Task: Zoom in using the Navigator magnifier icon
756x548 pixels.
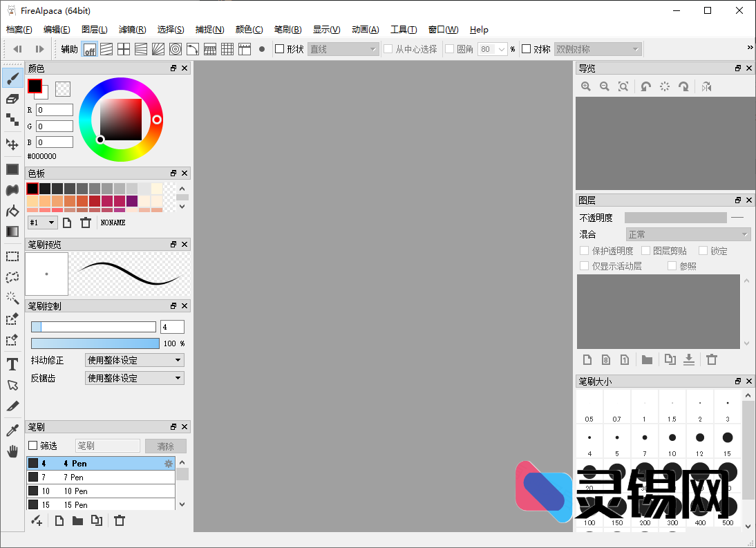Action: (586, 86)
